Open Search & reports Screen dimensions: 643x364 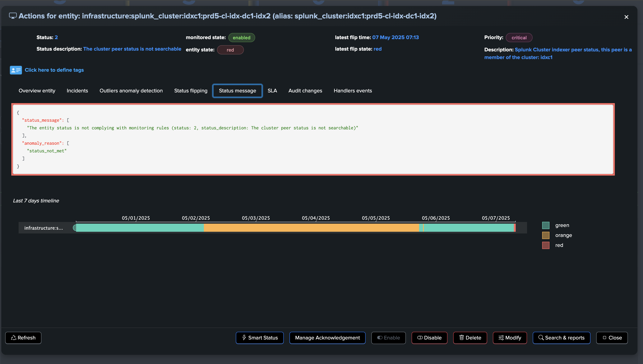(562, 338)
